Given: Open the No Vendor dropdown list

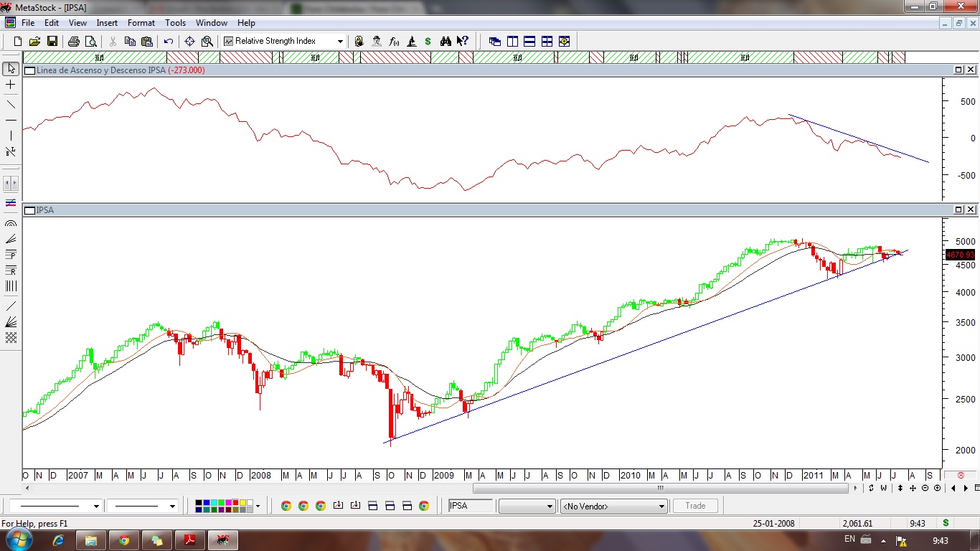Looking at the screenshot, I should coord(661,507).
